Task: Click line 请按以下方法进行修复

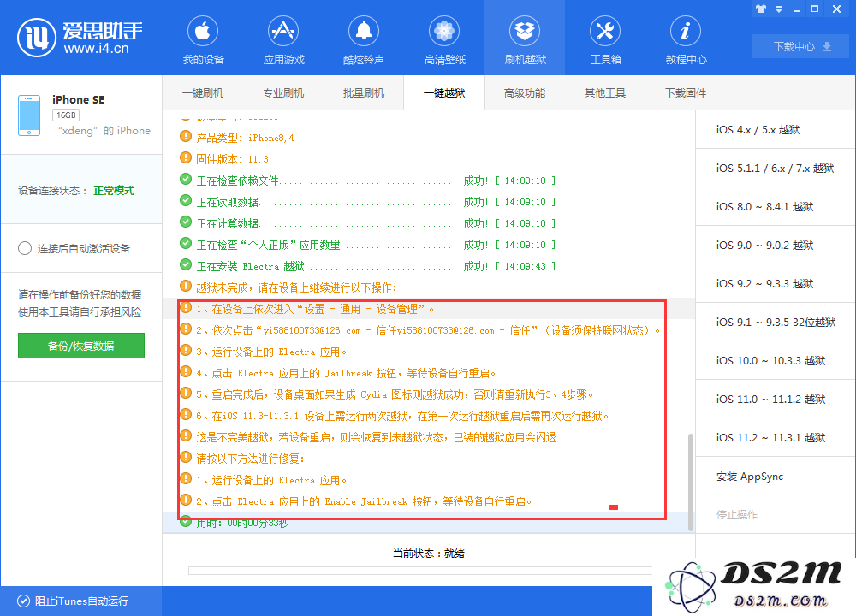Action: click(251, 459)
